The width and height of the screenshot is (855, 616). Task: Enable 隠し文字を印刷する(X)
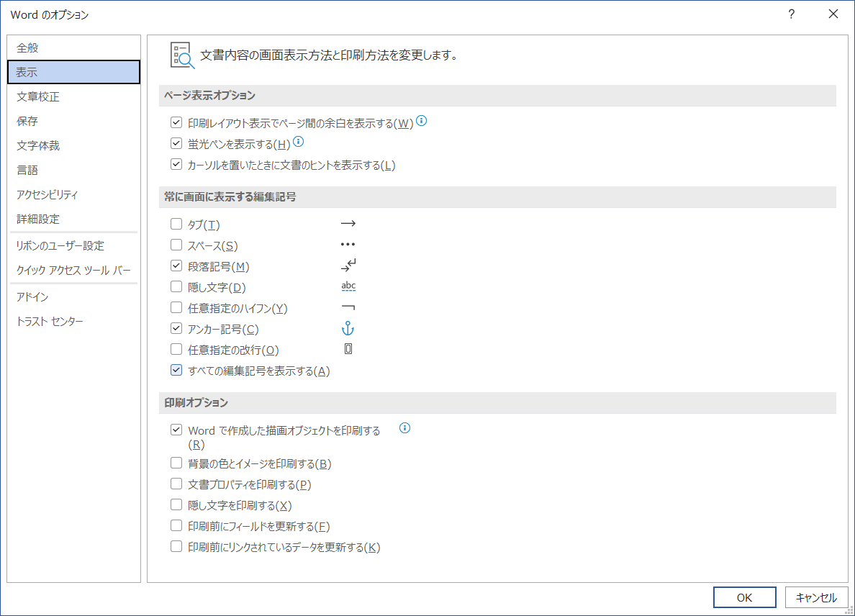tap(176, 504)
